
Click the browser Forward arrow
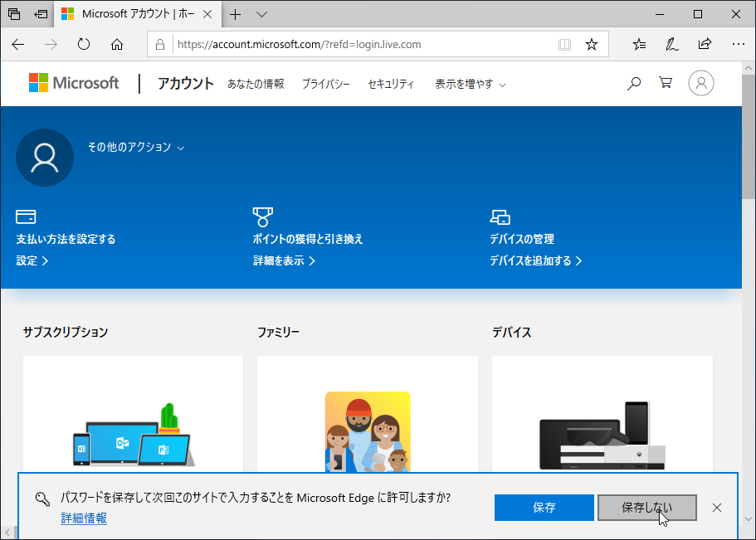pos(51,45)
